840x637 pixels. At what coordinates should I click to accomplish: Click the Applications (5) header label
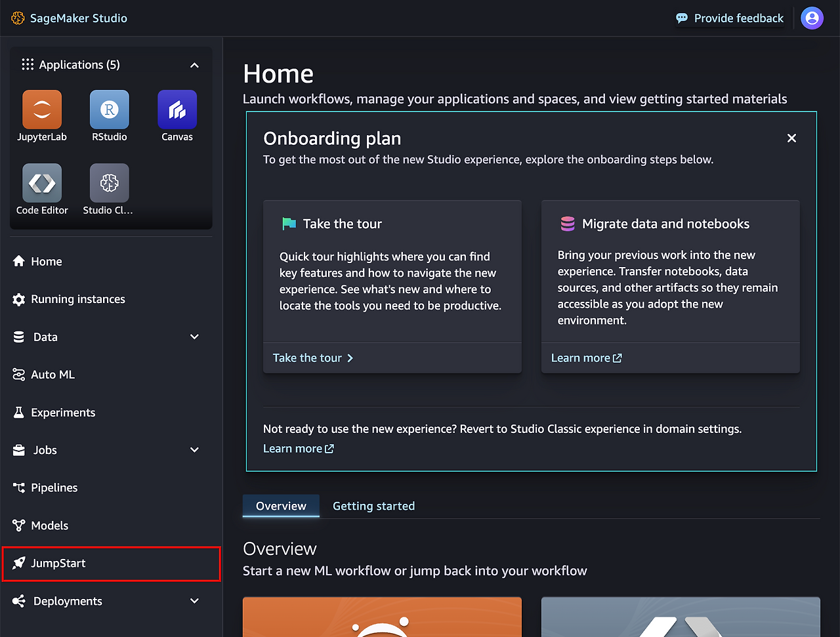(x=79, y=64)
